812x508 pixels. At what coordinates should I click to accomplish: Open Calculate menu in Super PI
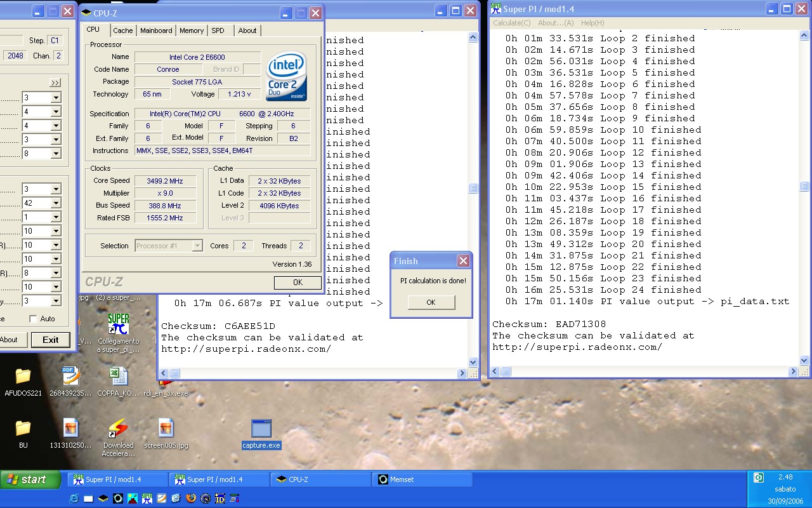(511, 23)
